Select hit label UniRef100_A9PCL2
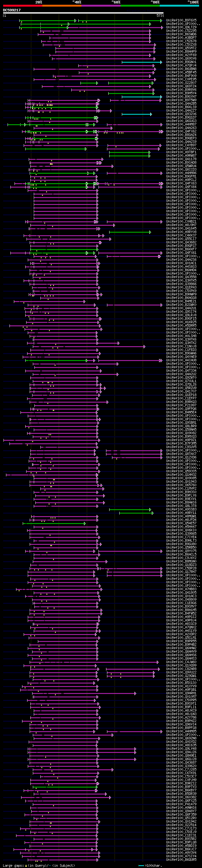Image resolution: width=202 pixels, height=868 pixels. 181,180
